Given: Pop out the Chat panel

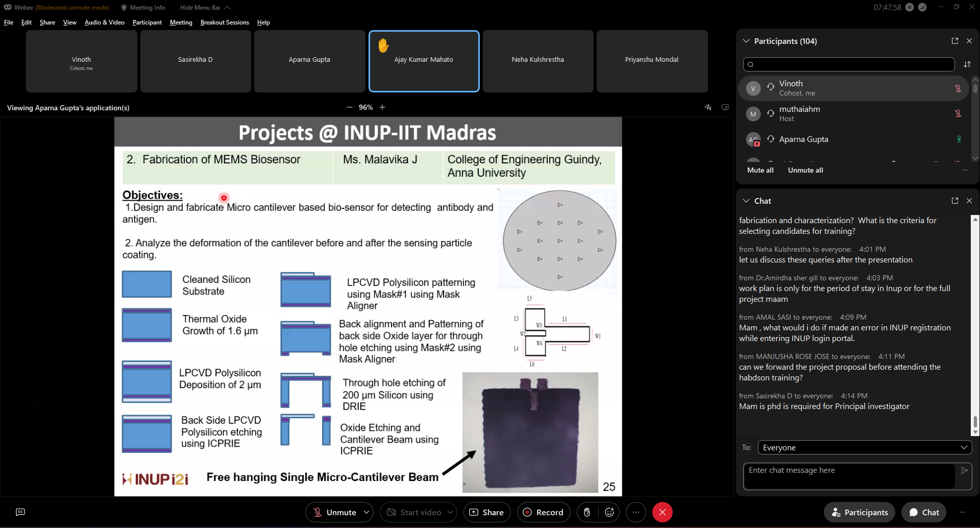Looking at the screenshot, I should 955,201.
